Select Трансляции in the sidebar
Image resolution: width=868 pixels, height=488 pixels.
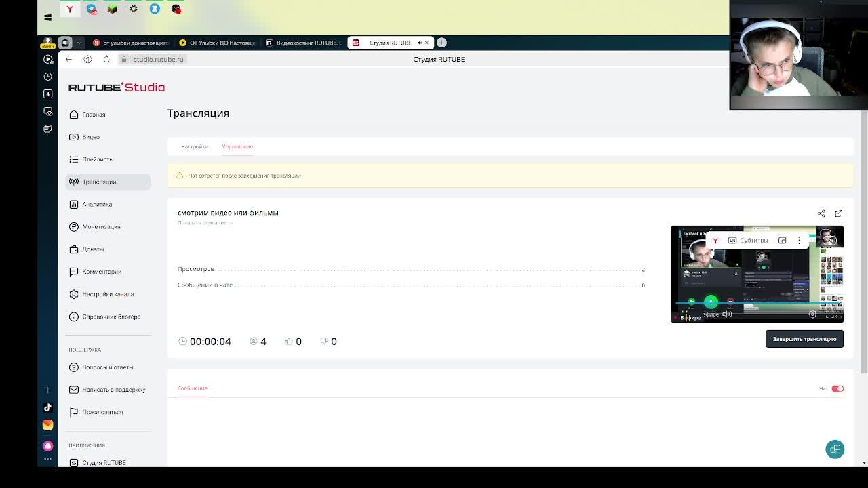107,182
